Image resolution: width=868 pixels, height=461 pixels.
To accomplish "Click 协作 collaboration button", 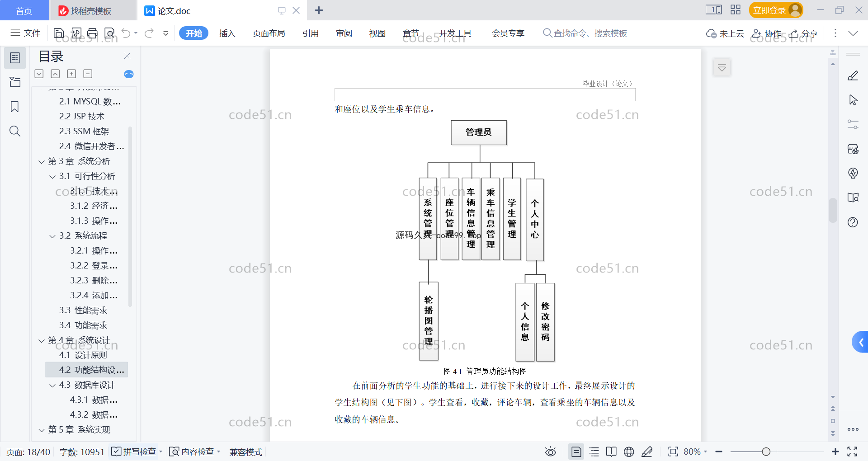I will [x=767, y=33].
